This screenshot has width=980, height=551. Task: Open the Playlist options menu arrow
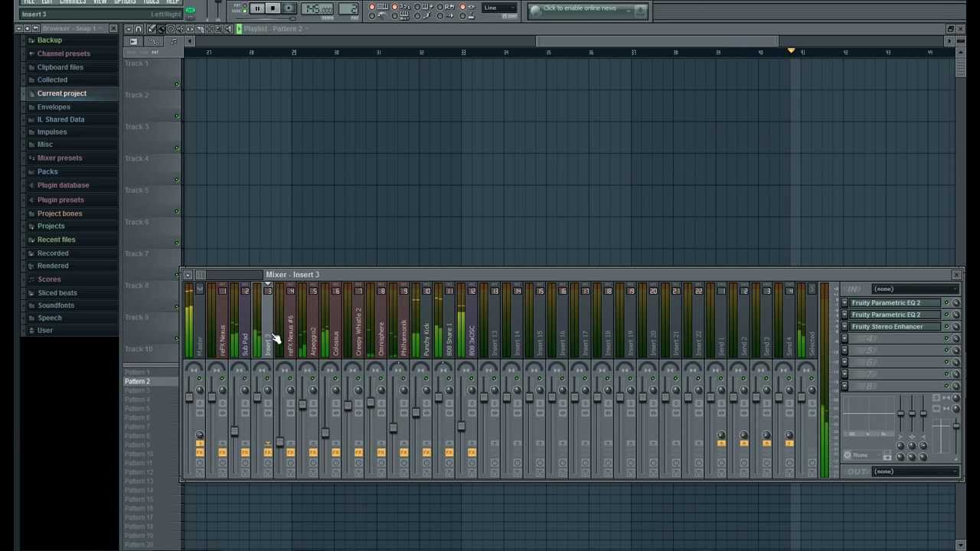(129, 29)
